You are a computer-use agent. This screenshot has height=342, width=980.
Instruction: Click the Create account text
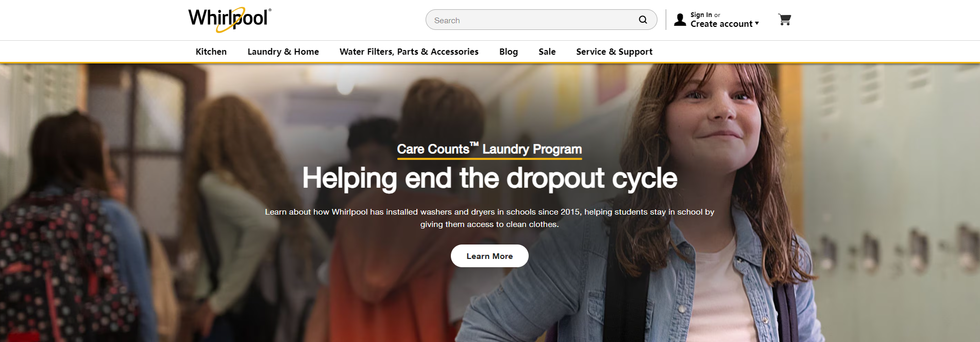pyautogui.click(x=721, y=24)
